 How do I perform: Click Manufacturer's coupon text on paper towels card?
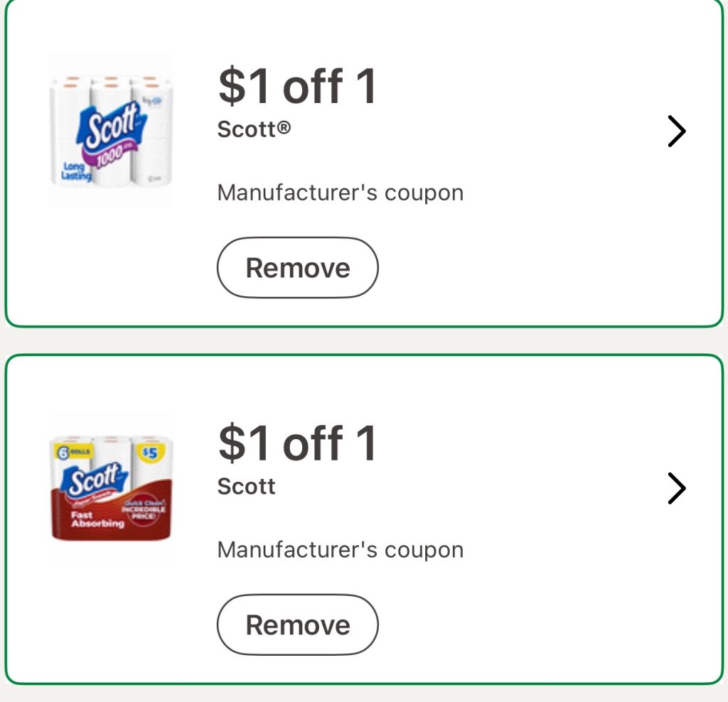coord(340,550)
